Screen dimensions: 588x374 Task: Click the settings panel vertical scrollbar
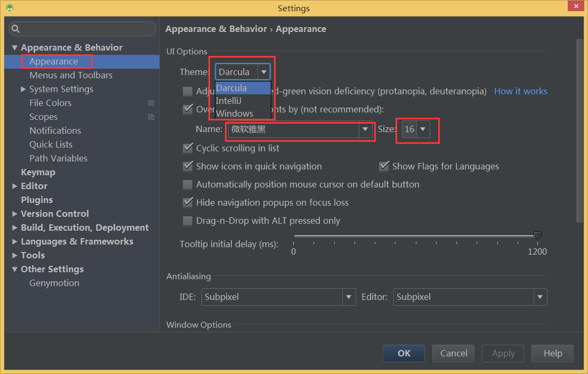coord(580,131)
